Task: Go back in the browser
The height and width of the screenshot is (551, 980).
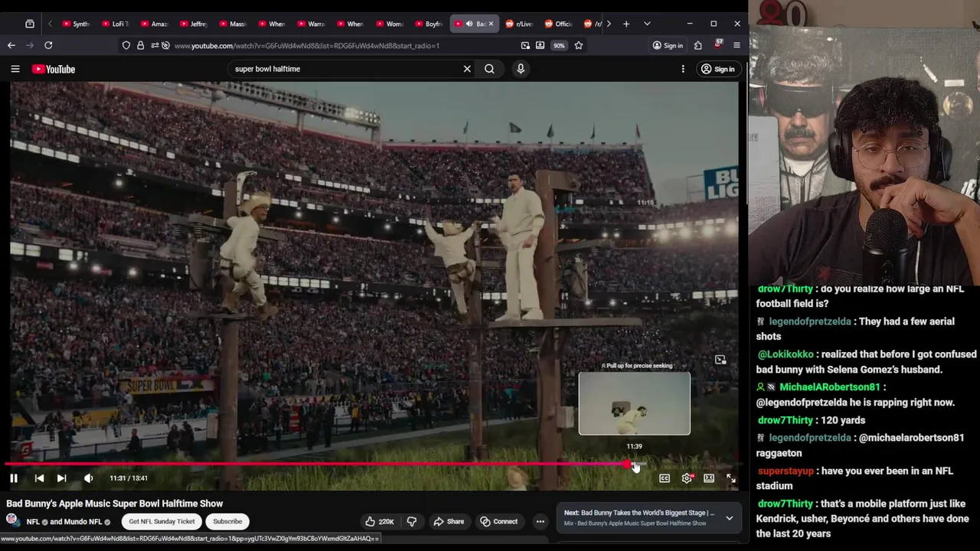Action: pyautogui.click(x=11, y=46)
